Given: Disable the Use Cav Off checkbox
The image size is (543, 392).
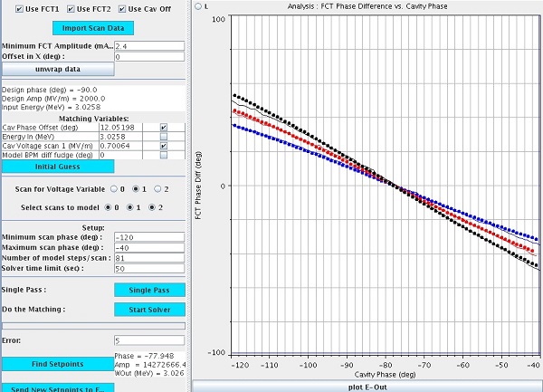Looking at the screenshot, I should [x=125, y=9].
